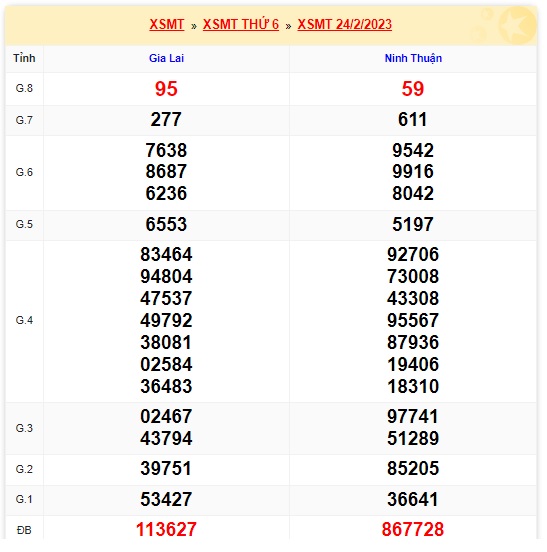Open the XSMT THỨ 6 link
Viewport: 547px width, 552px height.
(x=241, y=25)
